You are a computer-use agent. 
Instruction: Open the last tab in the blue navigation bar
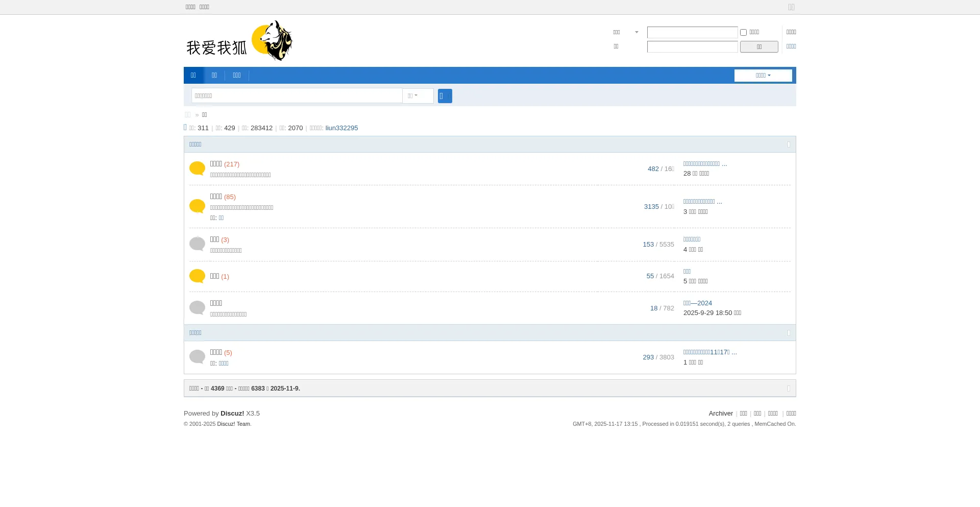pyautogui.click(x=237, y=76)
